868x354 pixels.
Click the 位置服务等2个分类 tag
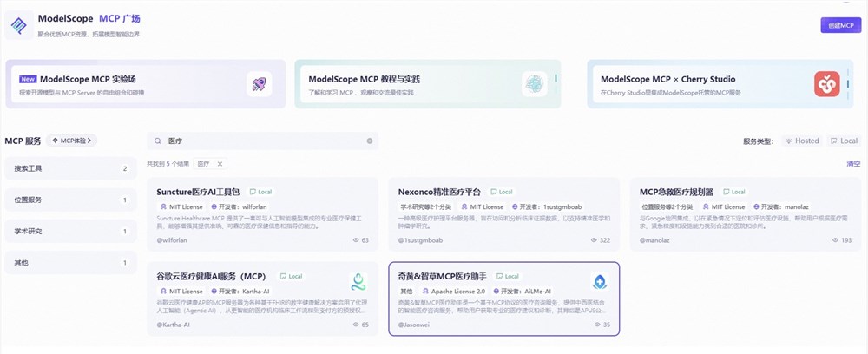pyautogui.click(x=667, y=206)
